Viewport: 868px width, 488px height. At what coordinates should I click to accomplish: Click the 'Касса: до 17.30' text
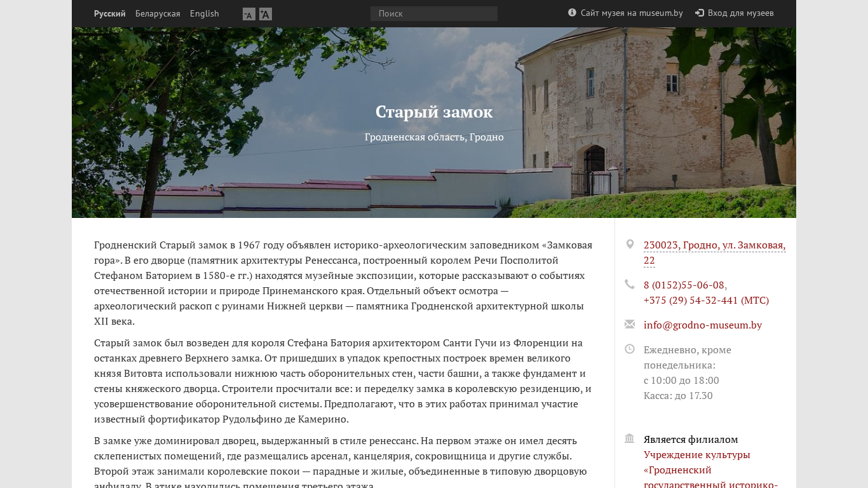678,395
